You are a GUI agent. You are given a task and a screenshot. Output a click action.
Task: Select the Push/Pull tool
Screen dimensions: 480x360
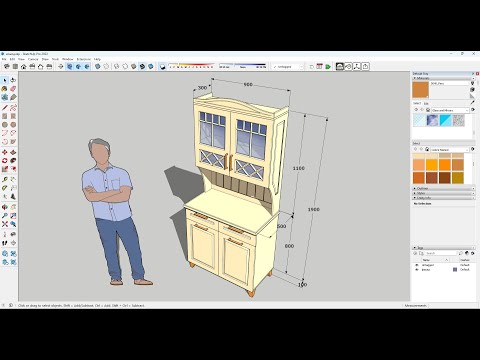pyautogui.click(x=13, y=152)
